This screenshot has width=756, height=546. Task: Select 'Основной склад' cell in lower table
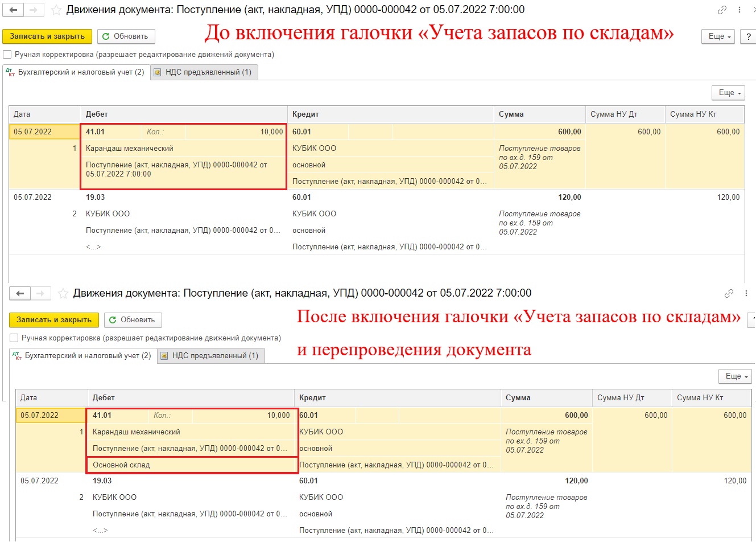point(192,465)
